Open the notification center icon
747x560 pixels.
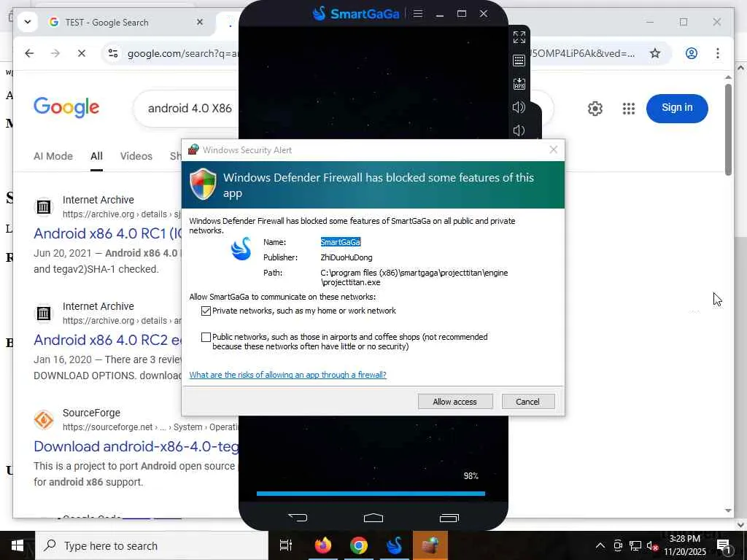[724, 545]
